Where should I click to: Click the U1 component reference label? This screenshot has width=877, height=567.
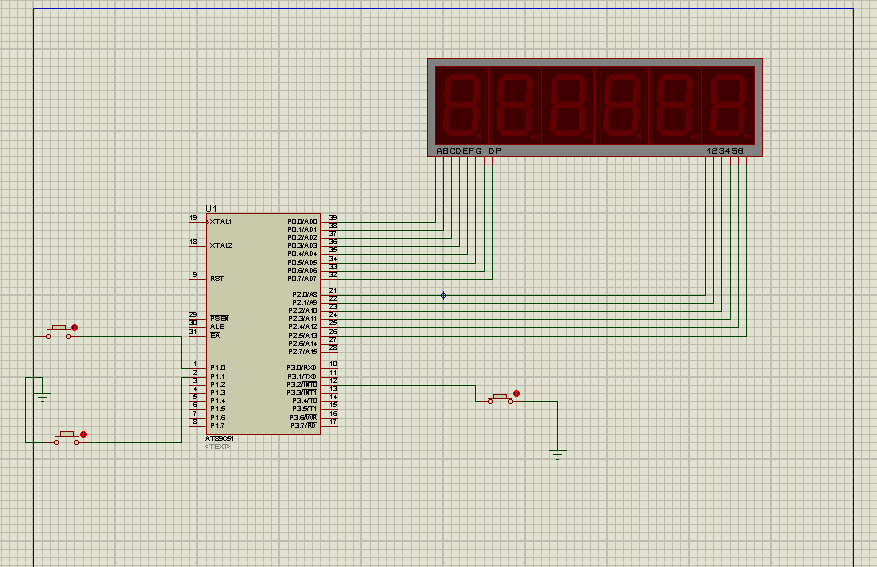pyautogui.click(x=211, y=209)
